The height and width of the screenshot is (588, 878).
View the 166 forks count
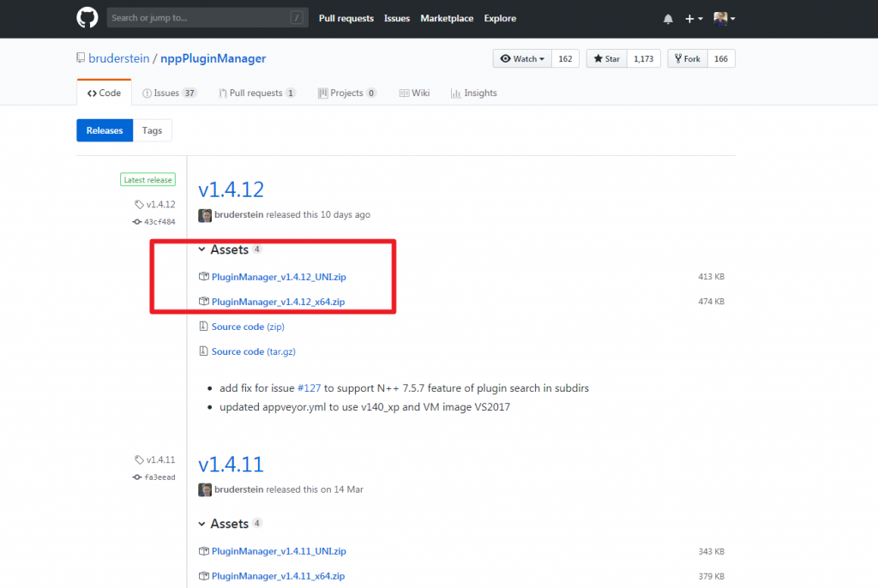point(721,59)
